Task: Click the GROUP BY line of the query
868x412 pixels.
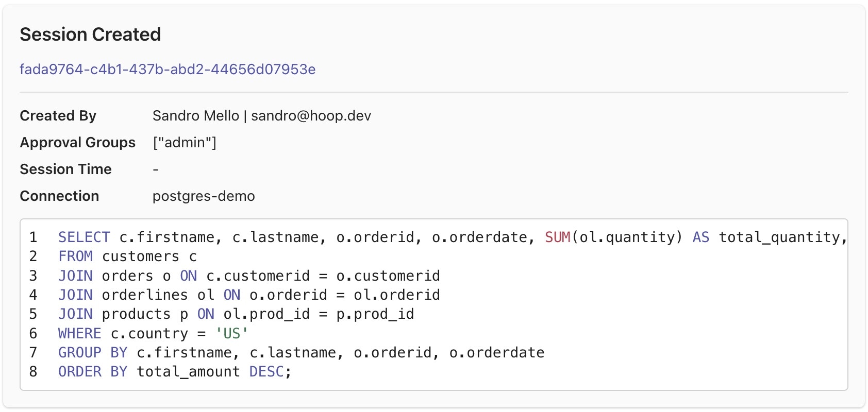Action: point(302,352)
